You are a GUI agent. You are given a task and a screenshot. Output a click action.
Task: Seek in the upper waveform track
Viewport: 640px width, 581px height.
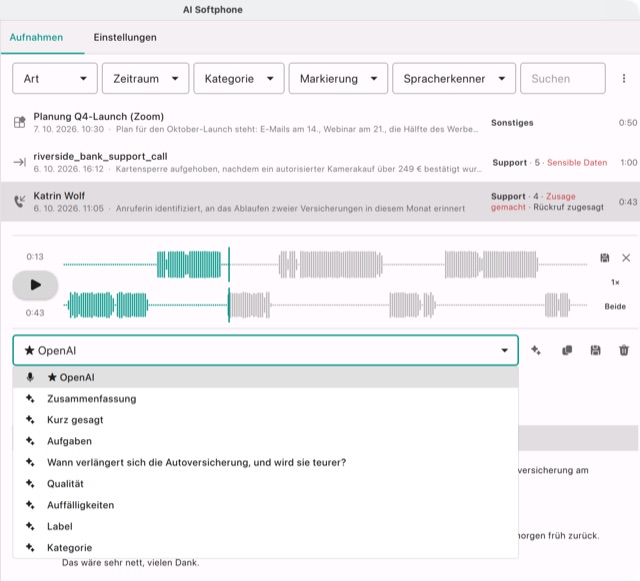tap(325, 265)
